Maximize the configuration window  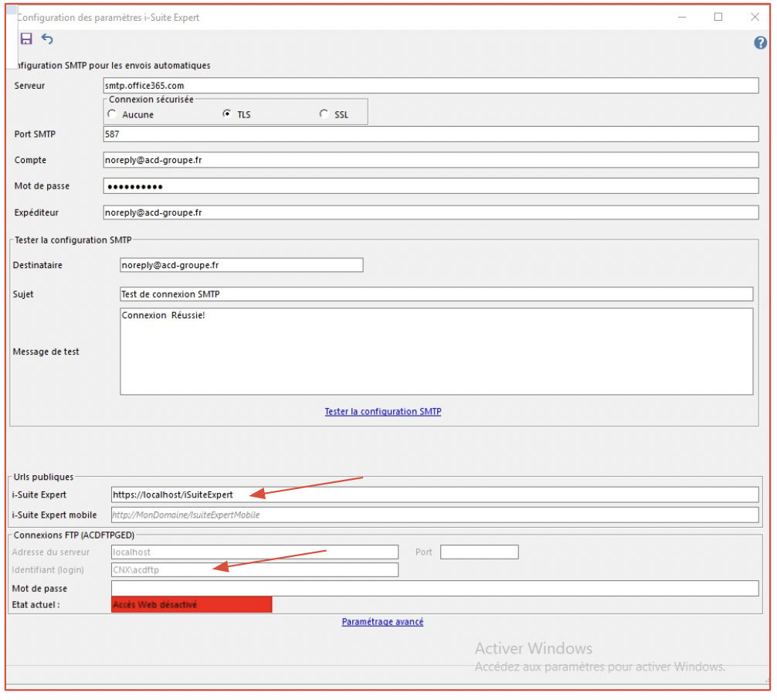coord(718,17)
